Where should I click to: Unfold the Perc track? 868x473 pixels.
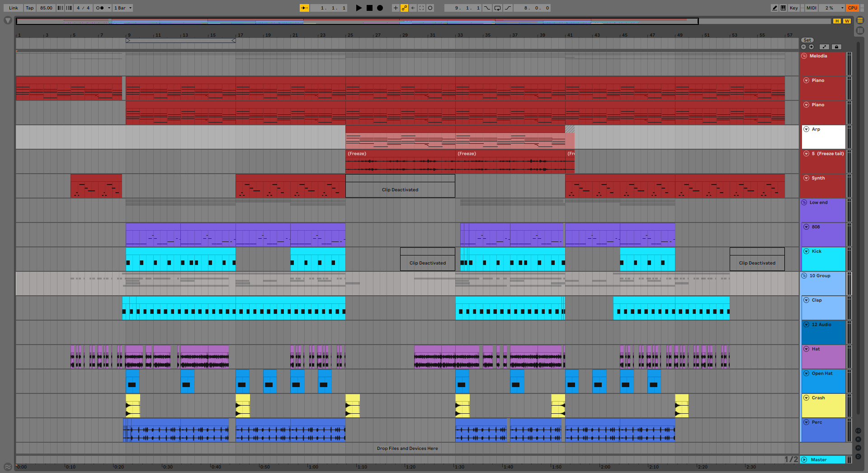[x=806, y=422]
